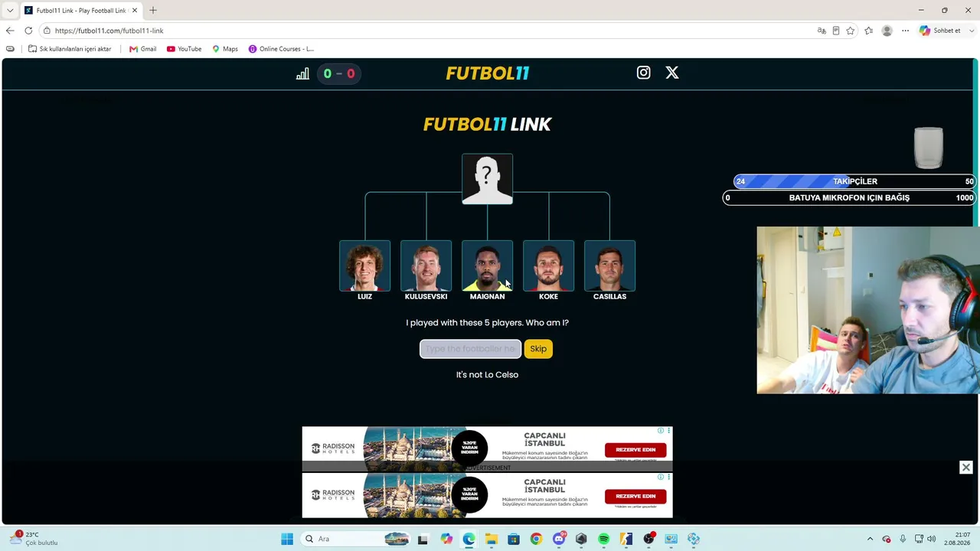Open the Online Courses bookmark

(281, 49)
